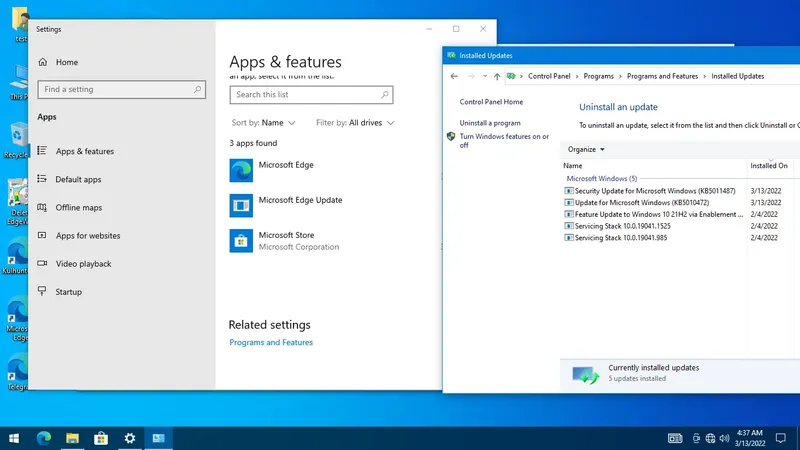Viewport: 800px width, 450px height.
Task: Open Microsoft Store from taskbar
Action: coord(101,438)
